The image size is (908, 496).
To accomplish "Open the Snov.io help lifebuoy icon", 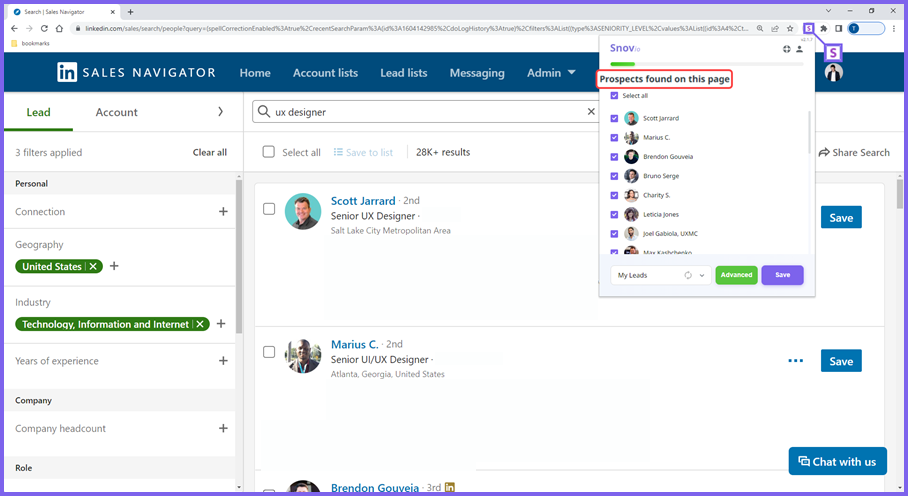I will click(786, 49).
